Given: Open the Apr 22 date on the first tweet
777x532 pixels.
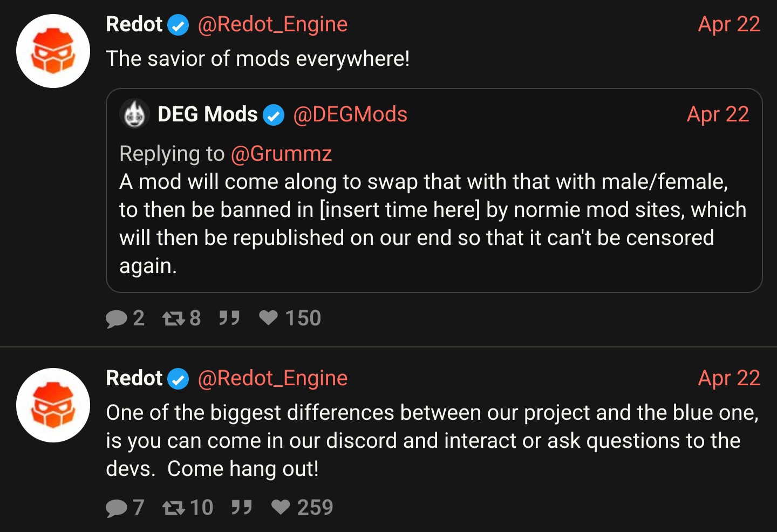Looking at the screenshot, I should pos(729,24).
